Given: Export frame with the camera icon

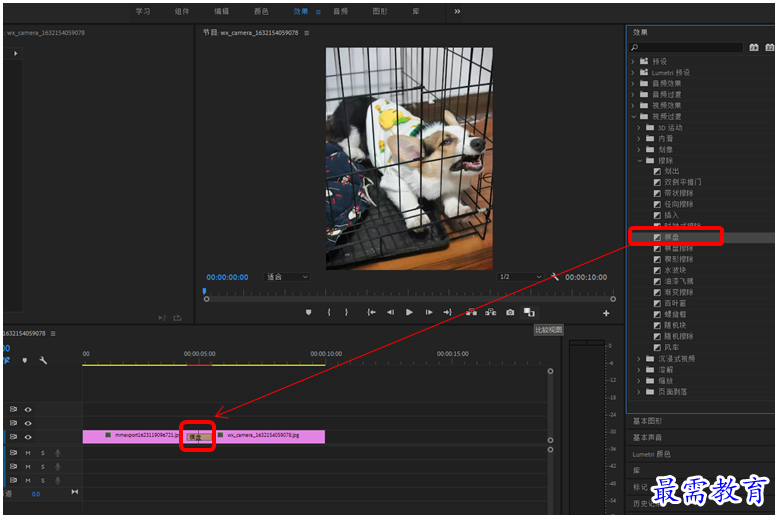Looking at the screenshot, I should coord(510,312).
